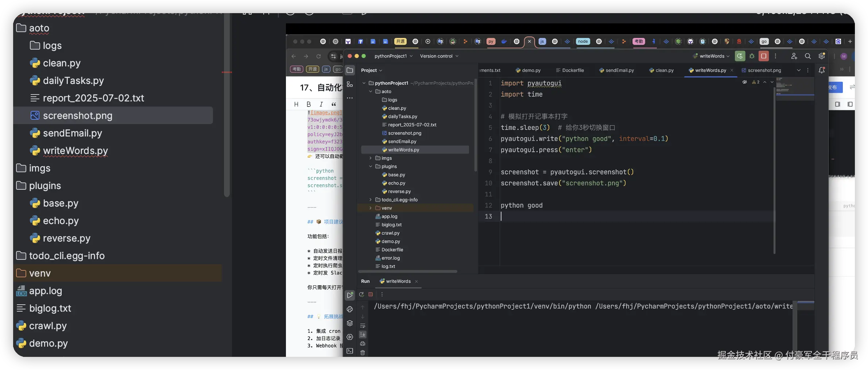Open the Project view dropdown header
The height and width of the screenshot is (370, 868).
tap(372, 70)
